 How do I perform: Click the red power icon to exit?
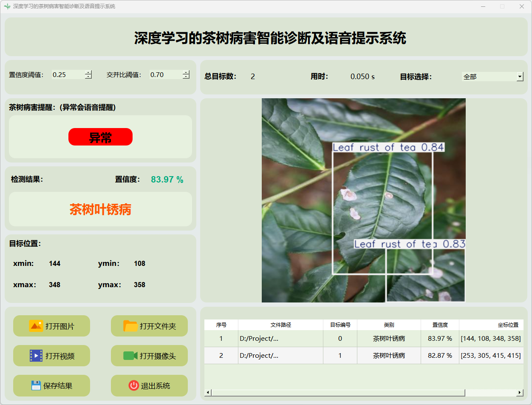tap(133, 385)
